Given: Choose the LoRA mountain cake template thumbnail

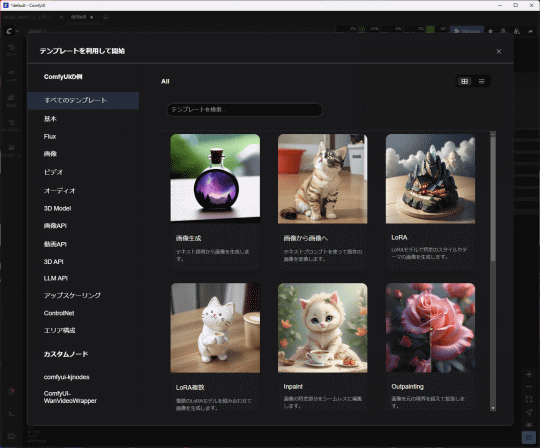Looking at the screenshot, I should tap(430, 179).
